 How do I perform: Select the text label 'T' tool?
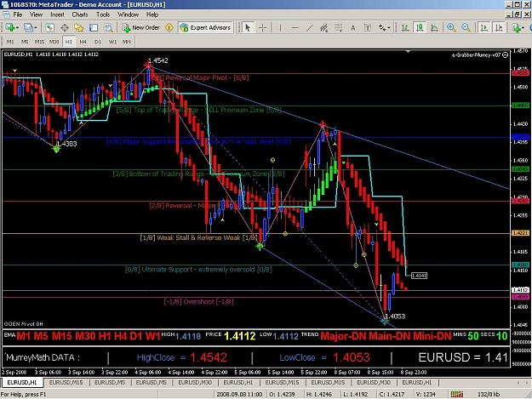pyautogui.click(x=368, y=27)
